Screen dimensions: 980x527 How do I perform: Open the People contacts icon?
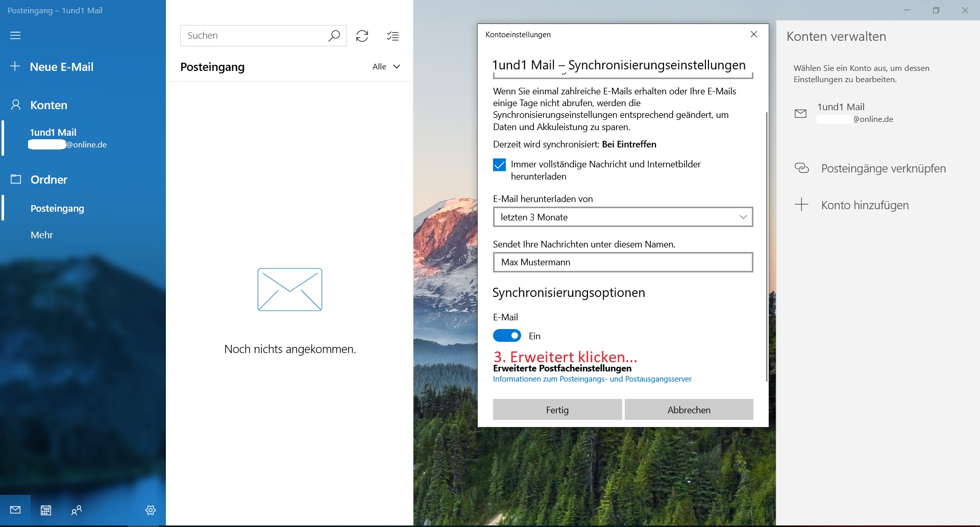point(77,510)
